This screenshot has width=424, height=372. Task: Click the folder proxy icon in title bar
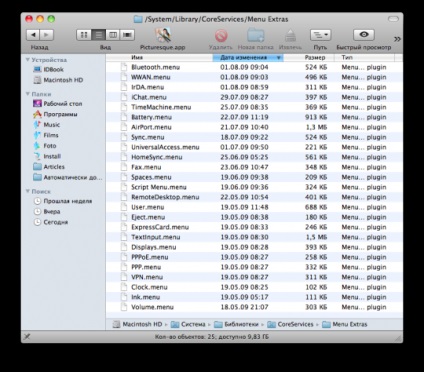click(138, 19)
